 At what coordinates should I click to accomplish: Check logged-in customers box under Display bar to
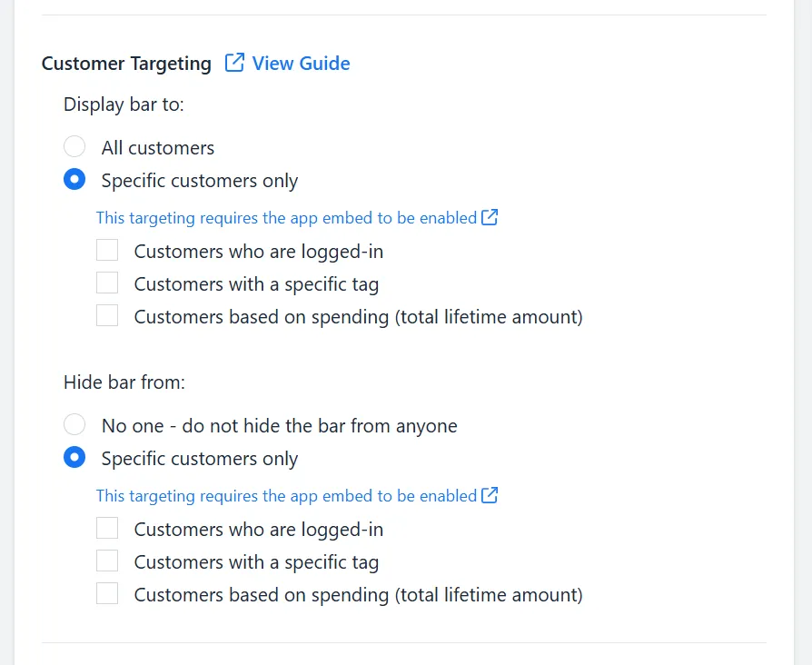tap(107, 250)
